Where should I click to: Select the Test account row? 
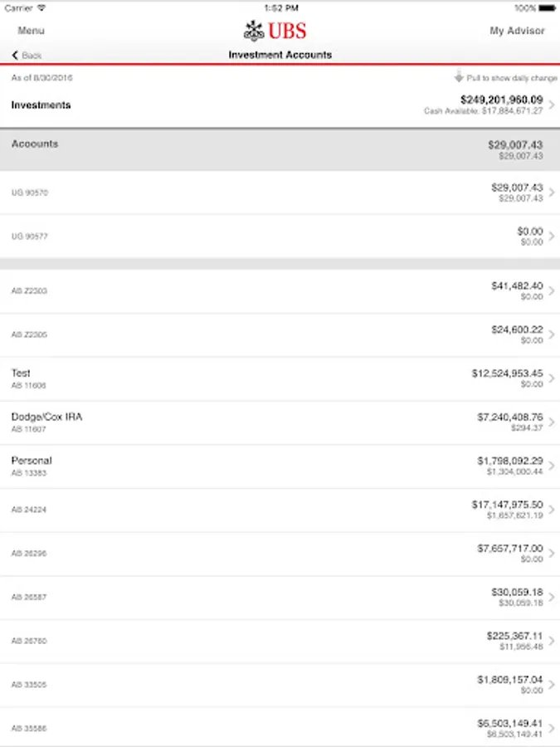point(280,378)
